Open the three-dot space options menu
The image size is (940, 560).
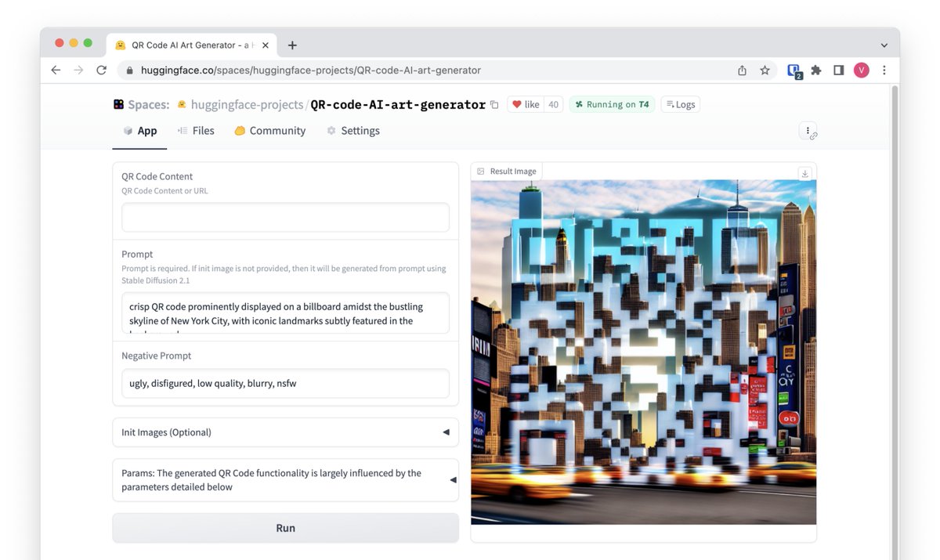pos(808,129)
